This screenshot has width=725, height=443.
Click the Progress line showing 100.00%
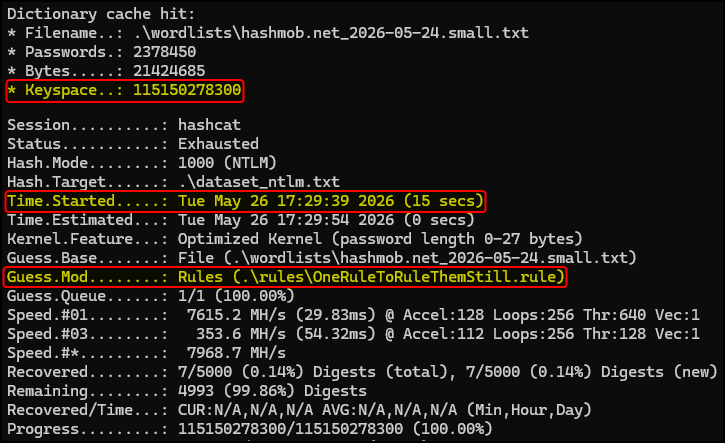coord(250,429)
